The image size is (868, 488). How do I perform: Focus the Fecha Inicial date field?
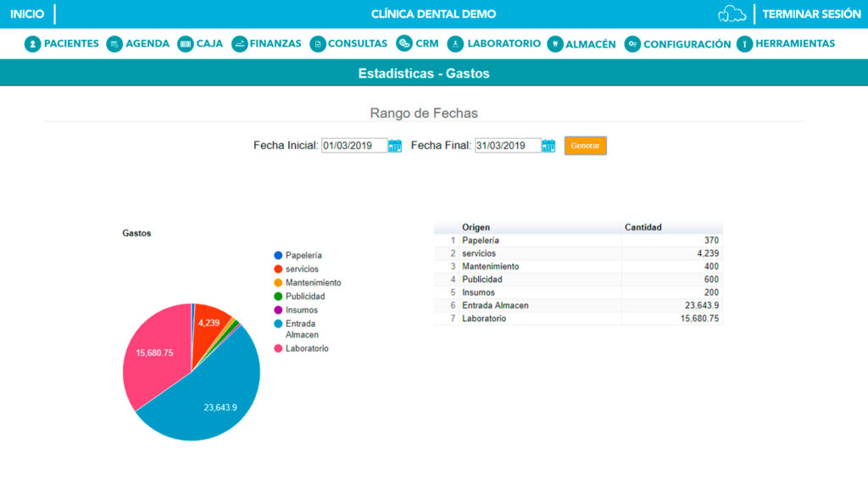(x=354, y=146)
